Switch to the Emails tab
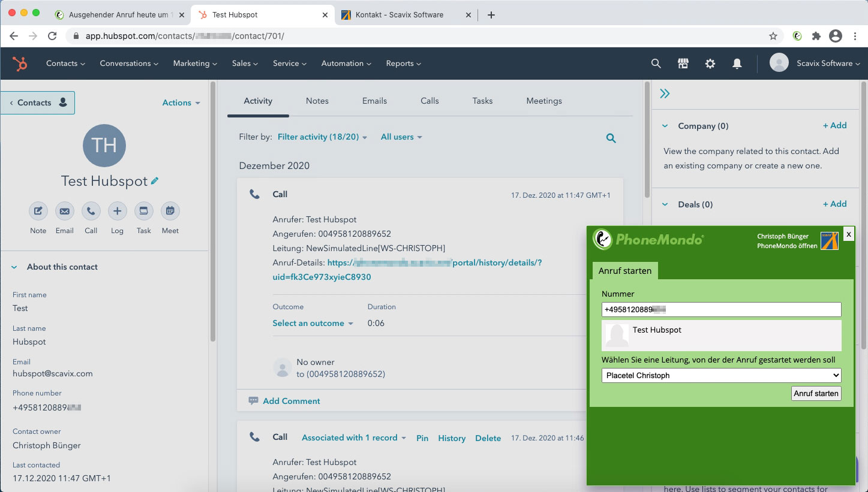 374,101
